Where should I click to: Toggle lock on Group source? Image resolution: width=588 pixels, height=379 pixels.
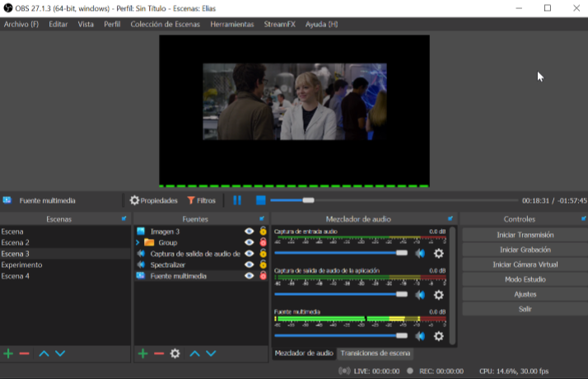[264, 242]
